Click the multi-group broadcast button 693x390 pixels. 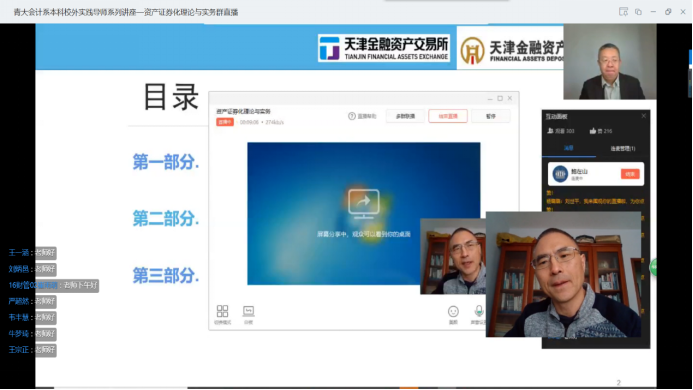pos(405,116)
